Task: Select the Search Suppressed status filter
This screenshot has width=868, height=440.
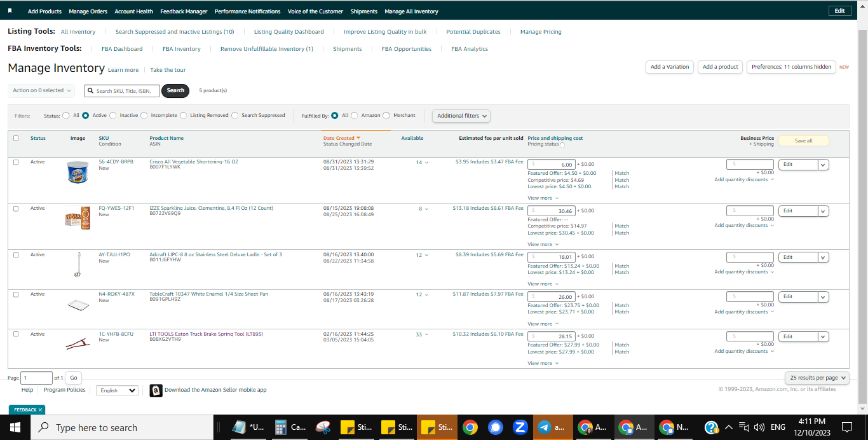Action: click(x=234, y=116)
